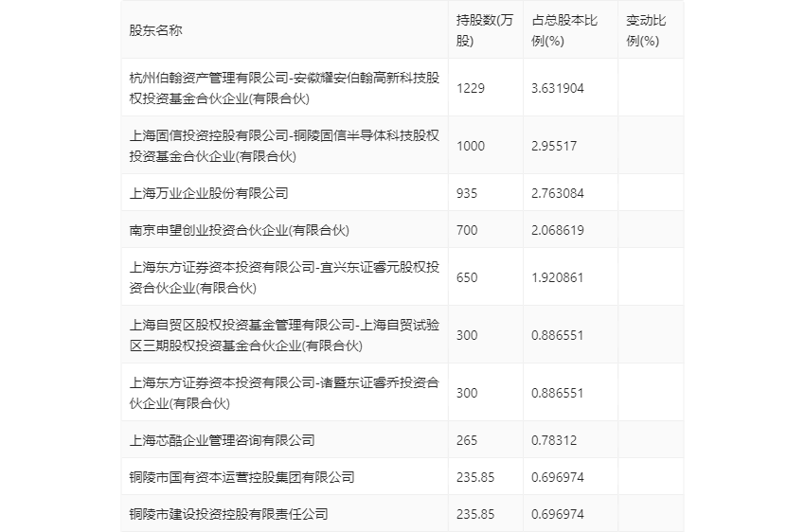Select shareholder 上海固信投资控股有限公司 row name
This screenshot has width=805, height=532.
(284, 146)
